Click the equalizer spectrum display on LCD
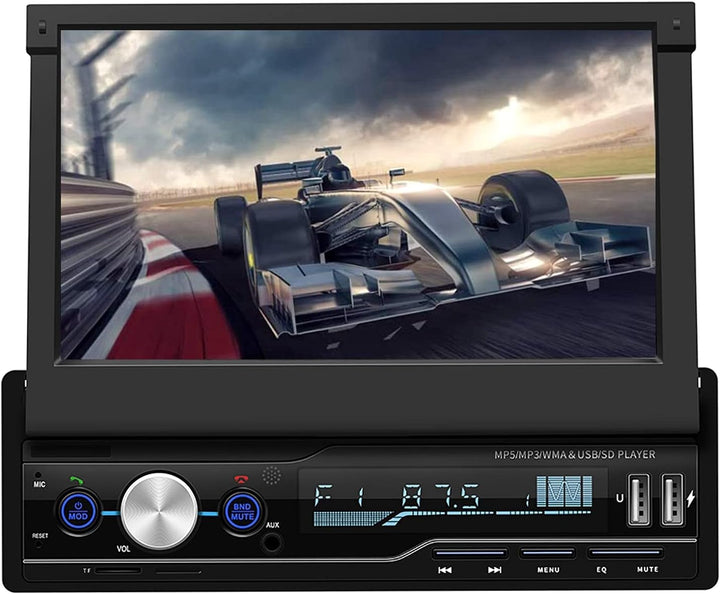Image resolution: width=720 pixels, height=594 pixels. tap(563, 491)
